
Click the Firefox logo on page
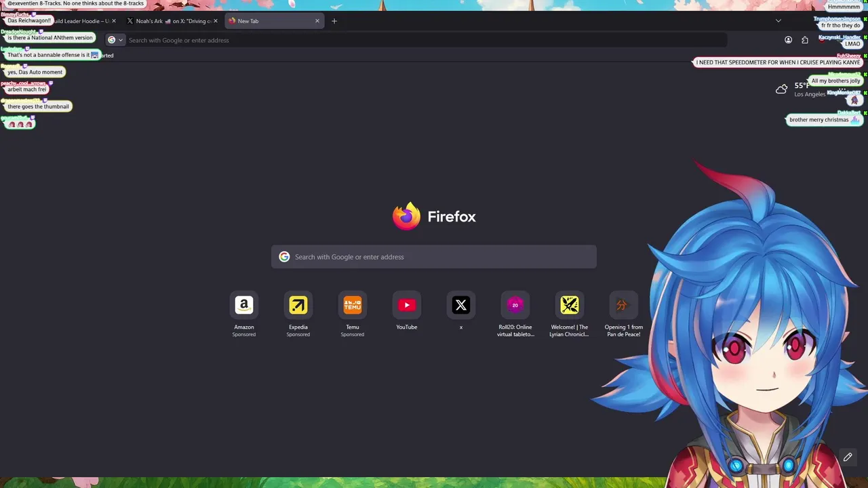[x=406, y=217]
